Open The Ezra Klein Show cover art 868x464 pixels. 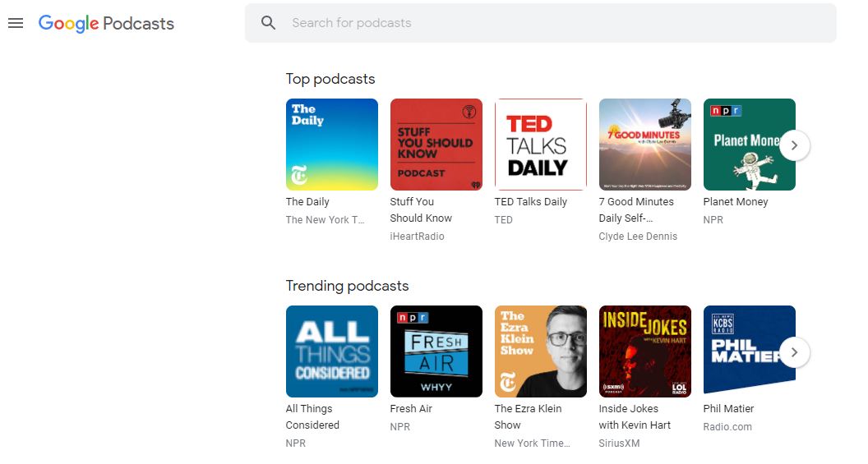(x=540, y=351)
